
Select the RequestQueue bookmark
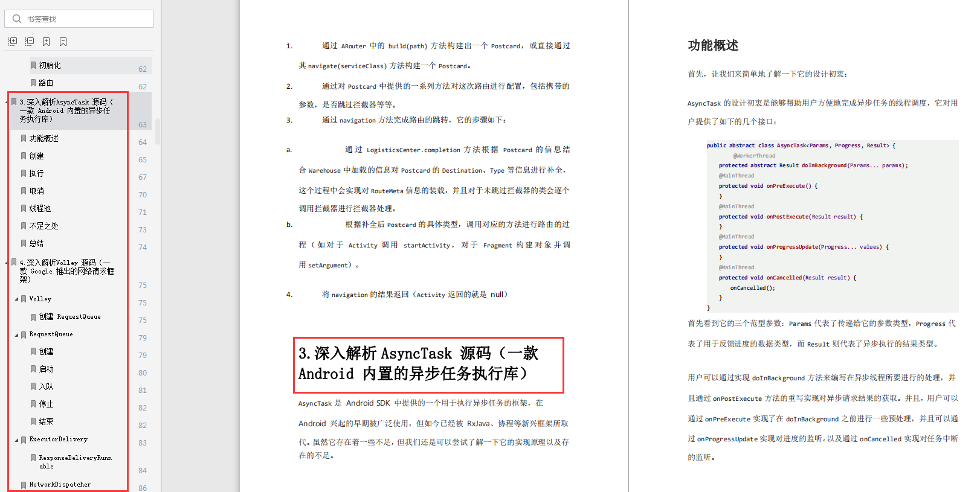[51, 334]
